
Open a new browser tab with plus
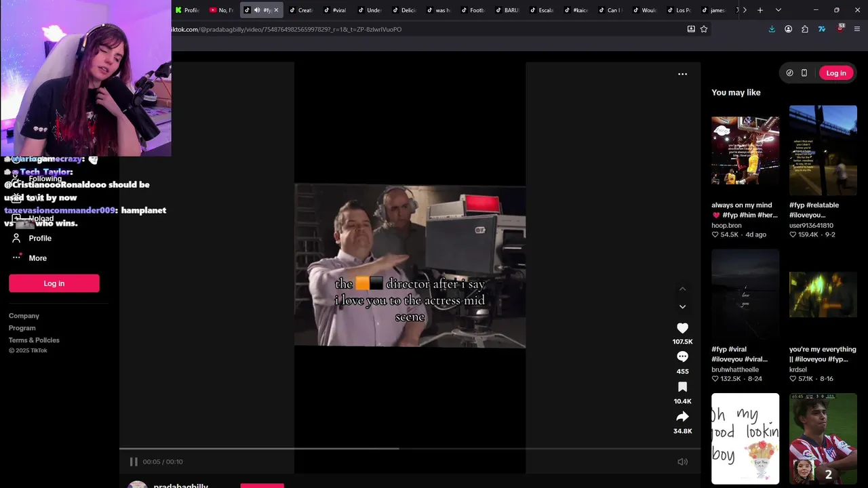(x=760, y=10)
